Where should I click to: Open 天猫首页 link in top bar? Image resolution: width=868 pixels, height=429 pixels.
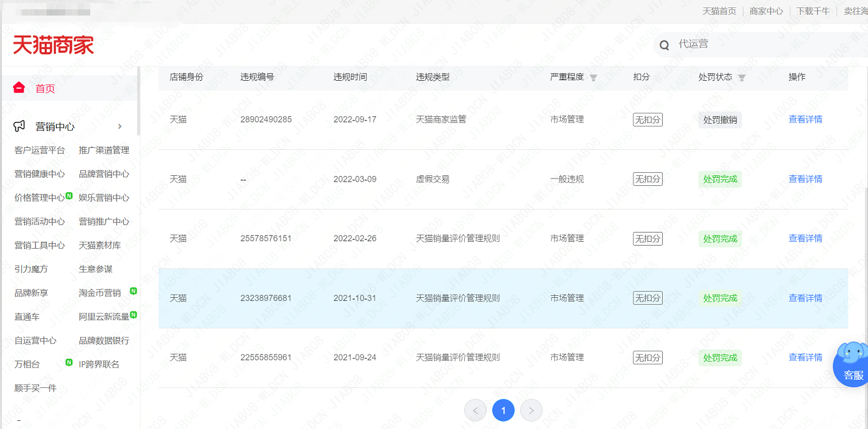click(719, 11)
